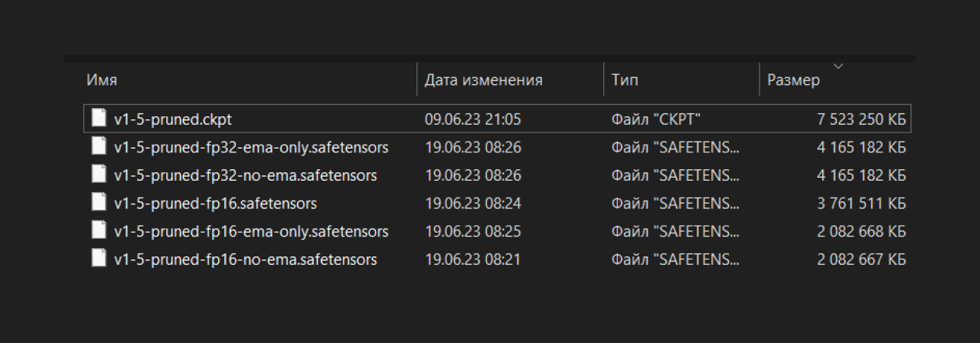The height and width of the screenshot is (343, 980).
Task: Select v1-5-pruned-fp32-ema-only.safetensors file name
Action: (x=250, y=147)
